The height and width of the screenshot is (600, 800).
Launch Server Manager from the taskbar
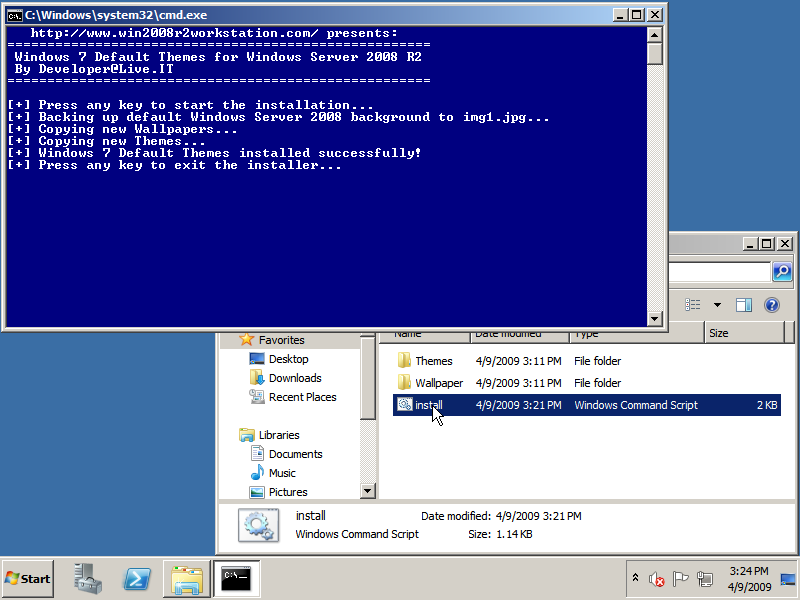point(88,579)
